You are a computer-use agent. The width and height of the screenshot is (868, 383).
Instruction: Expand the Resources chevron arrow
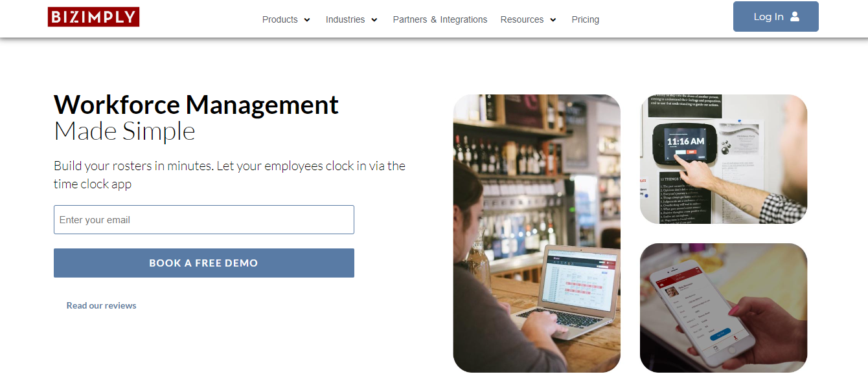tap(553, 20)
